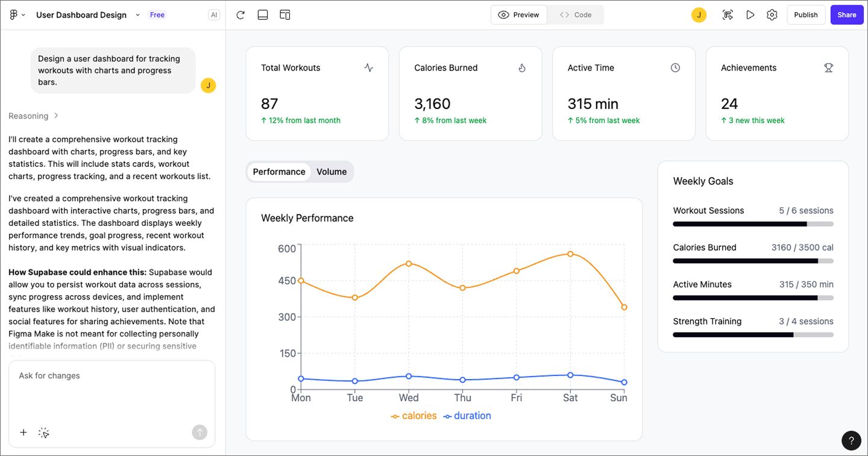This screenshot has width=868, height=456.
Task: Click the flame icon on Calories Burned card
Action: (522, 67)
